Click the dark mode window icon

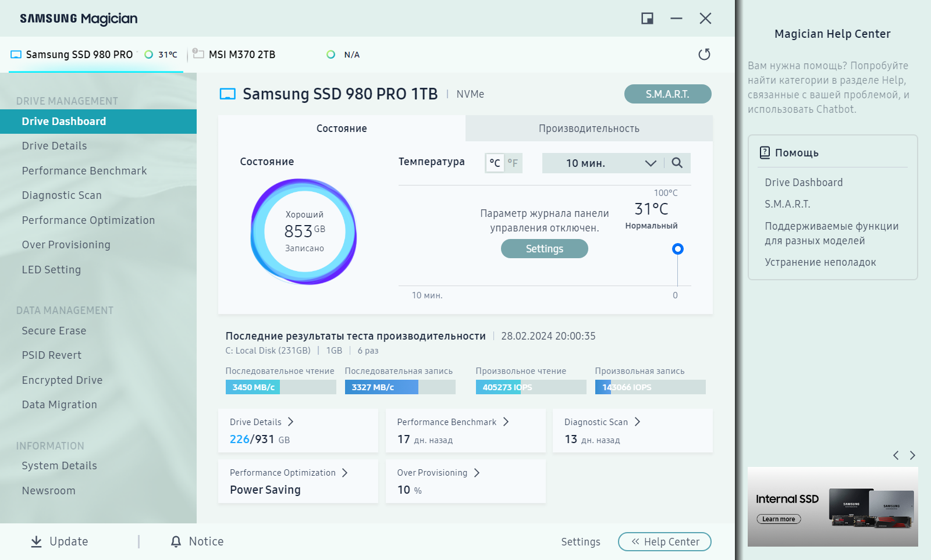647,19
